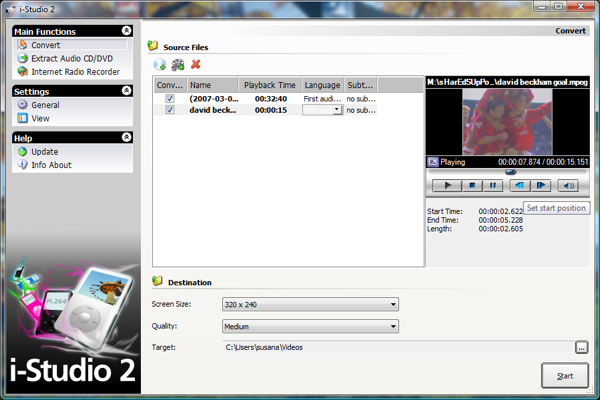Uncheck convert box for david beck file
The width and height of the screenshot is (600, 400).
point(170,110)
